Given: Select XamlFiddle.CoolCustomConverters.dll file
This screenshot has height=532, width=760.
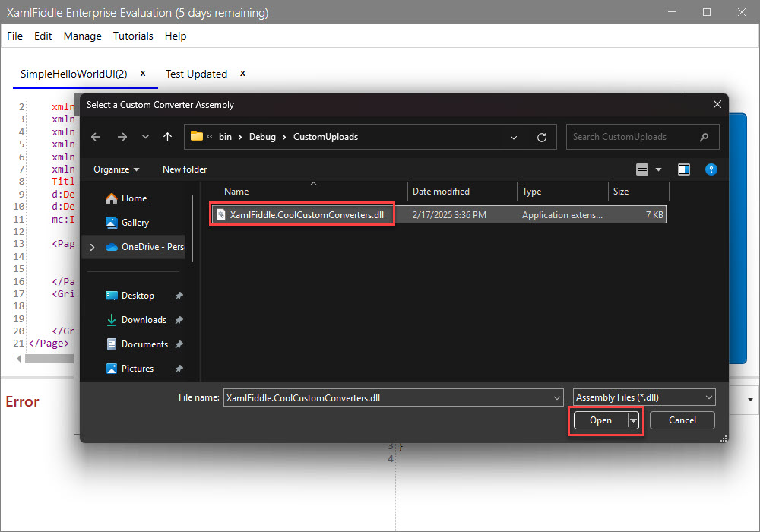Looking at the screenshot, I should [306, 214].
